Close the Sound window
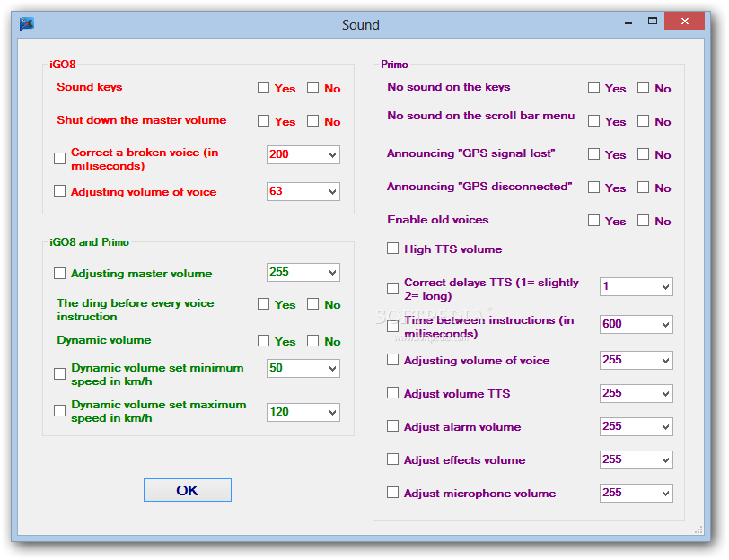729x560 pixels. pos(684,21)
